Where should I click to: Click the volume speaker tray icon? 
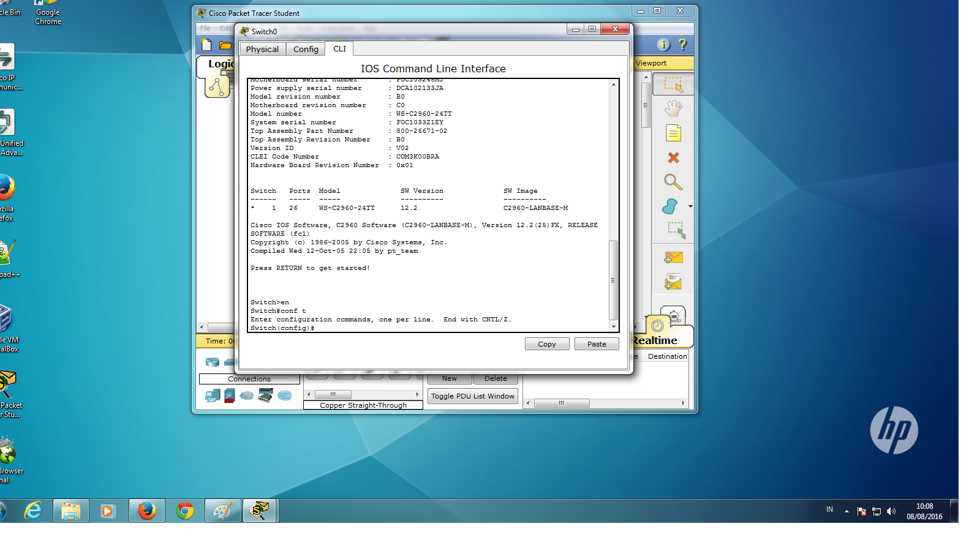[891, 511]
